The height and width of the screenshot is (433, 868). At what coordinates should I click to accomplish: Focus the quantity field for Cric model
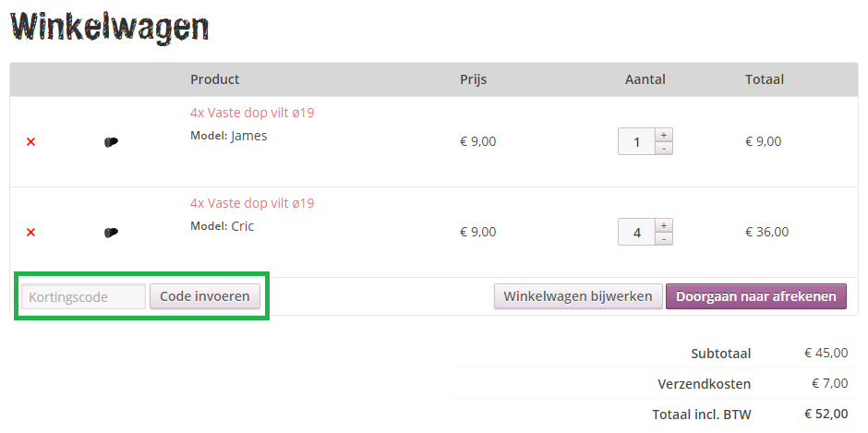(636, 233)
